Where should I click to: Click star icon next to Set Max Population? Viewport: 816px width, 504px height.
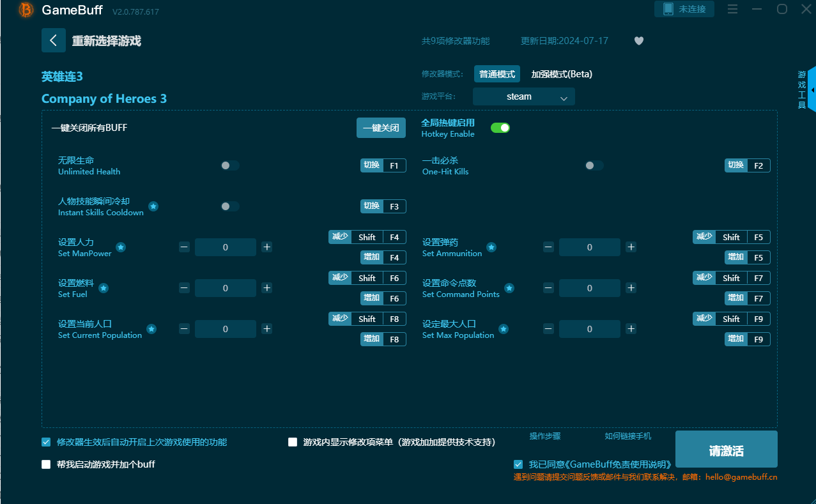(504, 329)
